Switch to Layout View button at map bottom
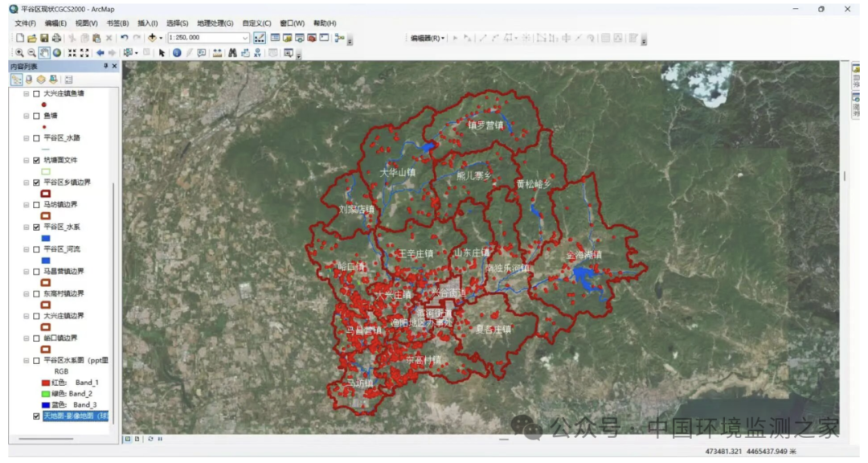 tap(137, 439)
